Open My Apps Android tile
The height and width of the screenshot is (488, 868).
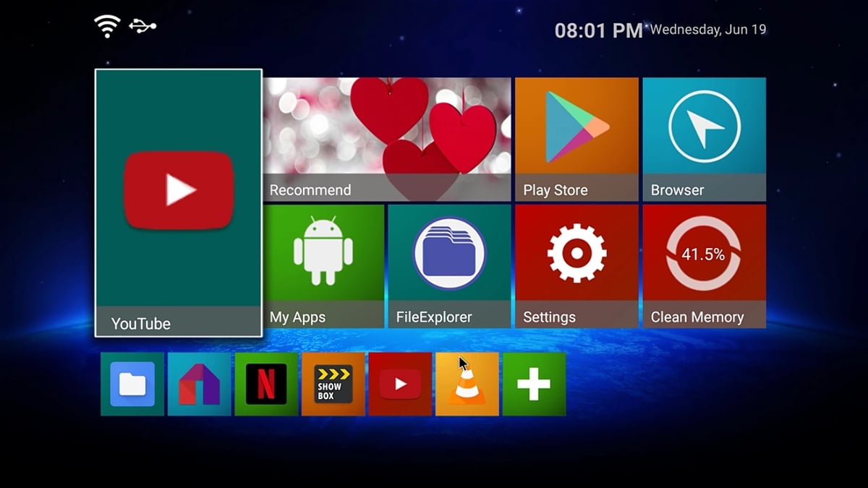click(x=323, y=266)
